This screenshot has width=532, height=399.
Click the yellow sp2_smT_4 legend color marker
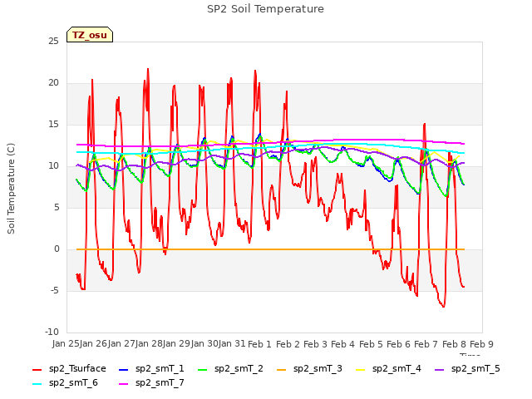(360, 369)
